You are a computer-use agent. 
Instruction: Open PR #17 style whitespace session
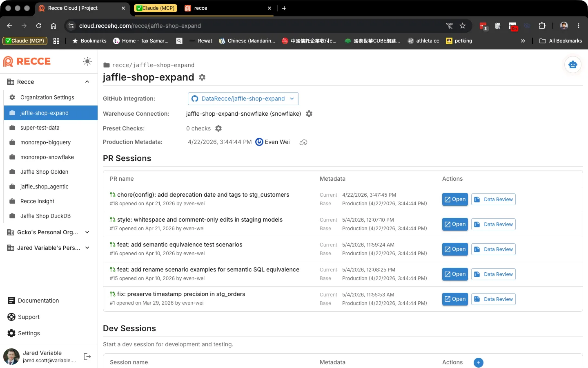[455, 224]
